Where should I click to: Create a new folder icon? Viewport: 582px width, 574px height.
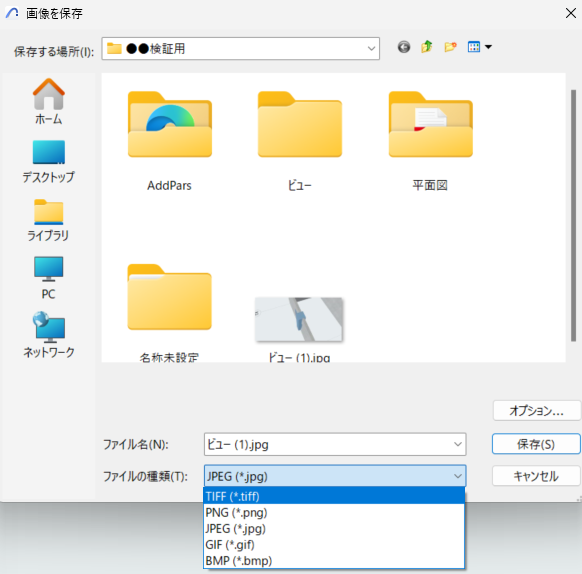[450, 47]
